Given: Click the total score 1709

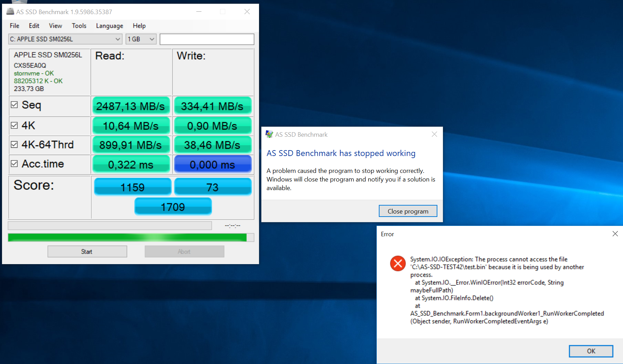Looking at the screenshot, I should tap(173, 207).
